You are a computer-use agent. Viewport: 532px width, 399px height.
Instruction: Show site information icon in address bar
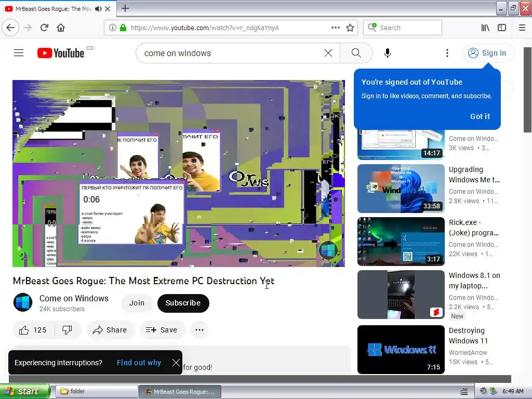click(112, 28)
